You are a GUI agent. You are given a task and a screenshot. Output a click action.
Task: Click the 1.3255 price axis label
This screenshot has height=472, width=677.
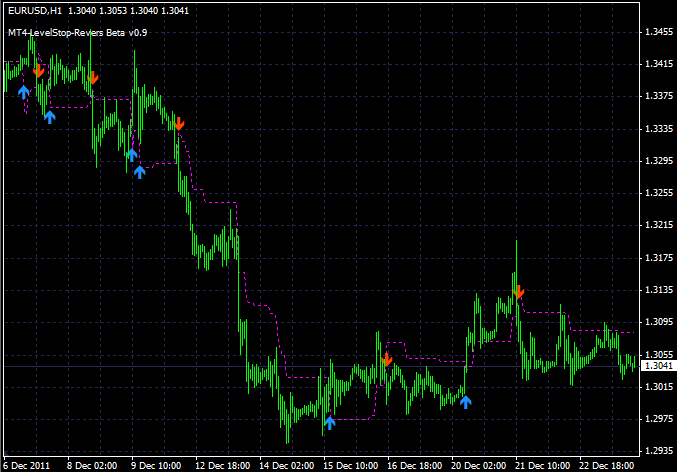[659, 193]
